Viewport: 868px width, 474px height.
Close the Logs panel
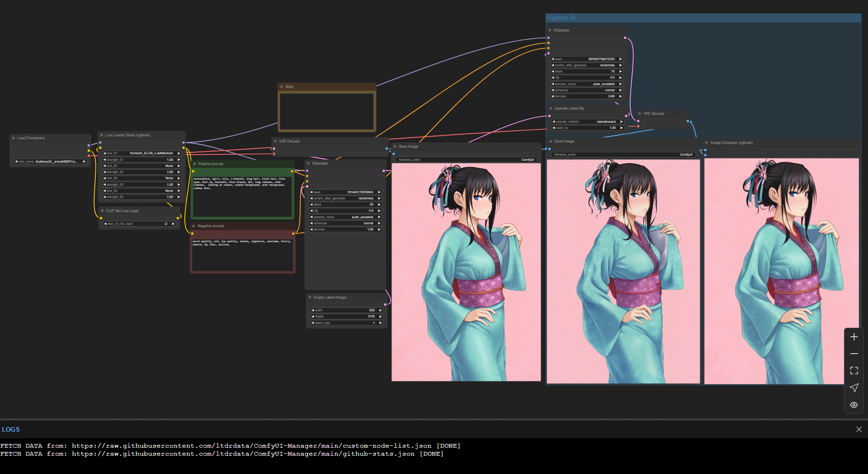859,429
